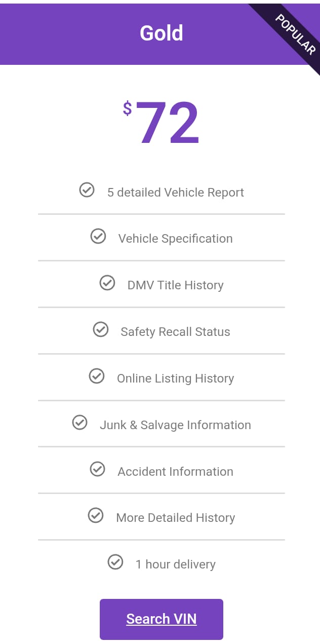
Task: Open the Search VIN button
Action: [x=162, y=619]
